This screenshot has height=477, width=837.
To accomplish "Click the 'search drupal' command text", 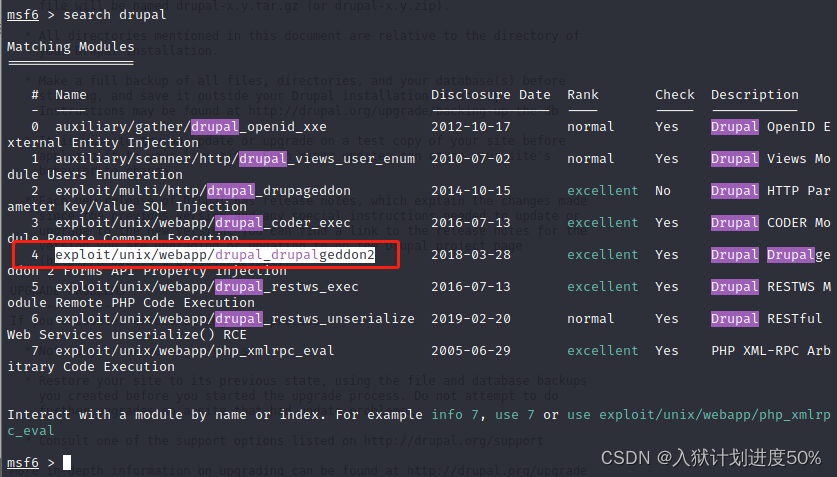I will click(115, 14).
